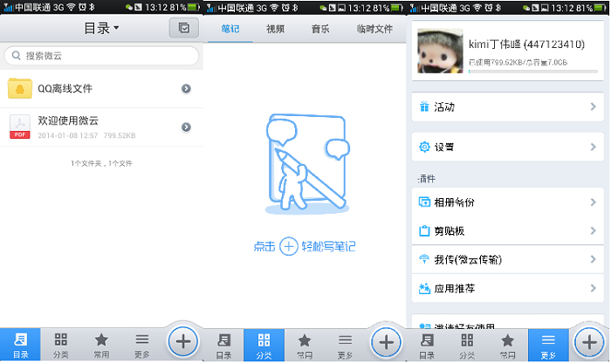Select the 欢迎使用微云 file name
This screenshot has height=364, width=611.
tap(68, 120)
